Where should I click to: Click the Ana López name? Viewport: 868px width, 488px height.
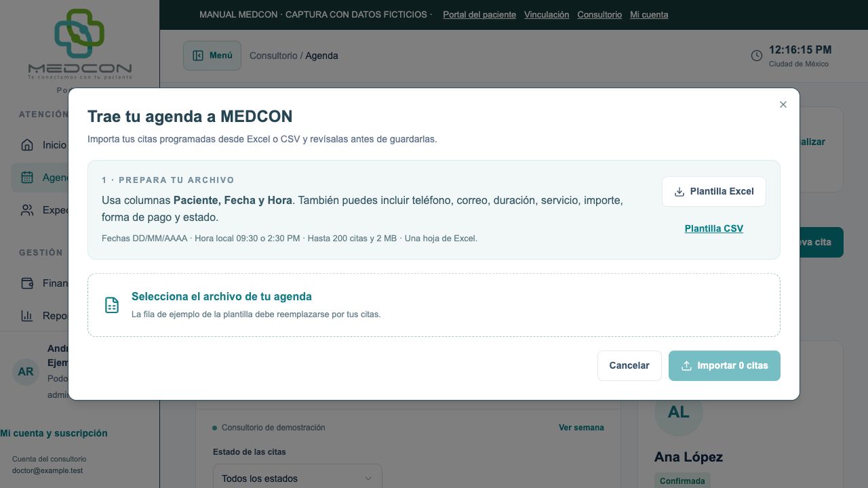(x=688, y=457)
